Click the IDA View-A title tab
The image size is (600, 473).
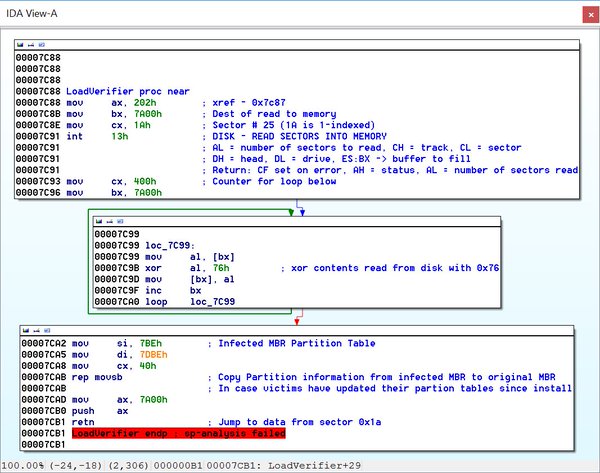[x=32, y=14]
